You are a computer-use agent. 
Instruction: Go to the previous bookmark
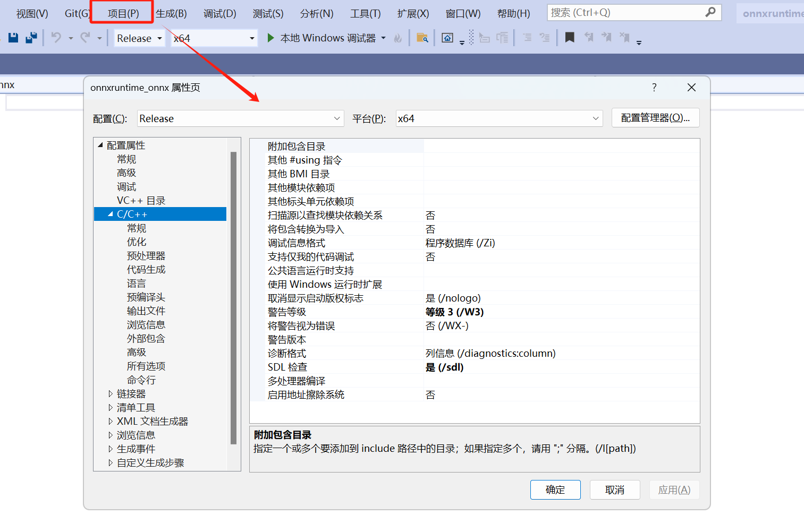(589, 38)
